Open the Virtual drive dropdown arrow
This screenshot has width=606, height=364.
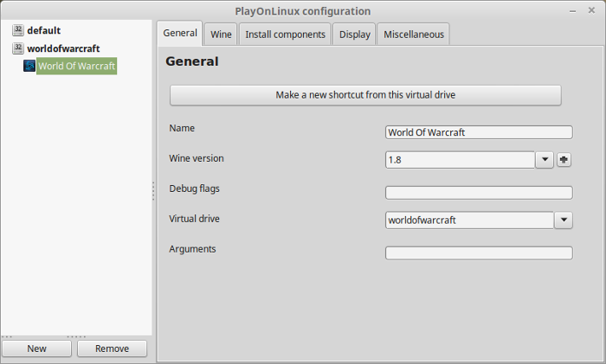(x=564, y=220)
